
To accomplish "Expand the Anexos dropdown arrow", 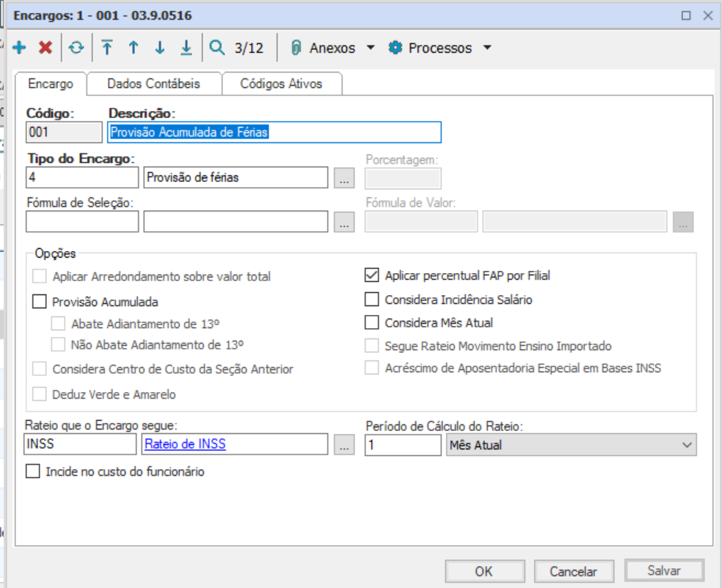I will [371, 48].
